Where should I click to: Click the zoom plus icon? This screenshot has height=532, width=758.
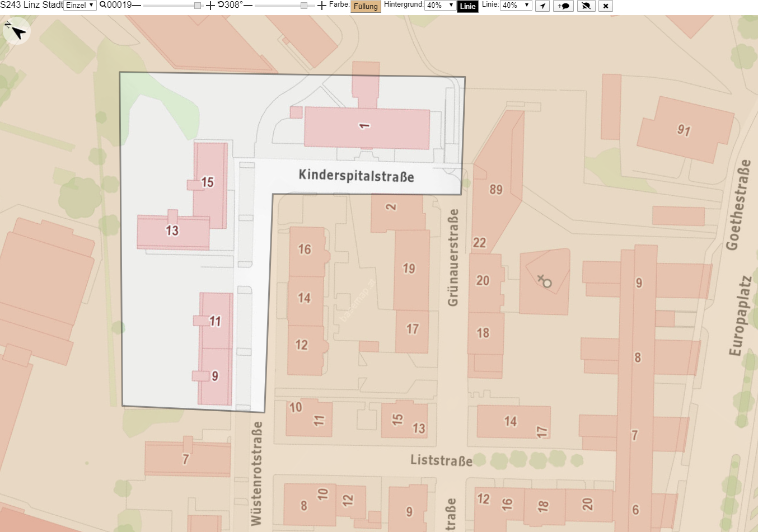tap(210, 6)
